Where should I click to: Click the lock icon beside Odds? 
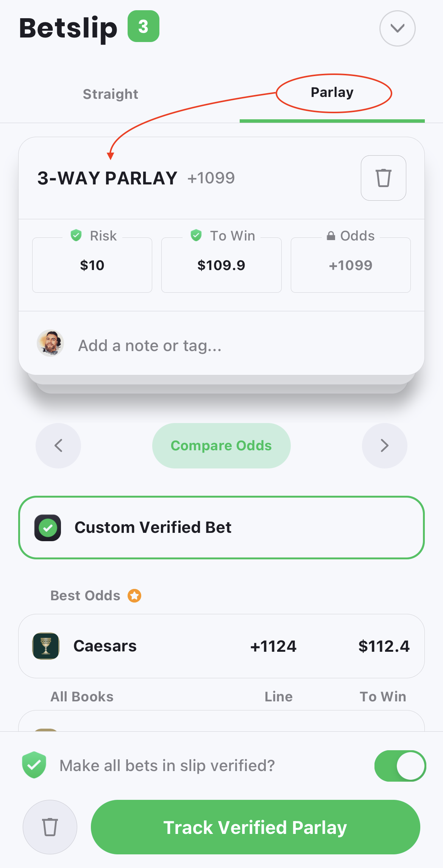coord(331,236)
